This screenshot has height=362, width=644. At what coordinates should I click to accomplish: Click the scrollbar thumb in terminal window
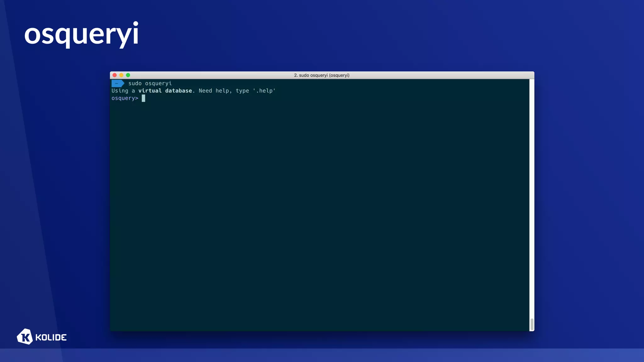[x=532, y=324]
